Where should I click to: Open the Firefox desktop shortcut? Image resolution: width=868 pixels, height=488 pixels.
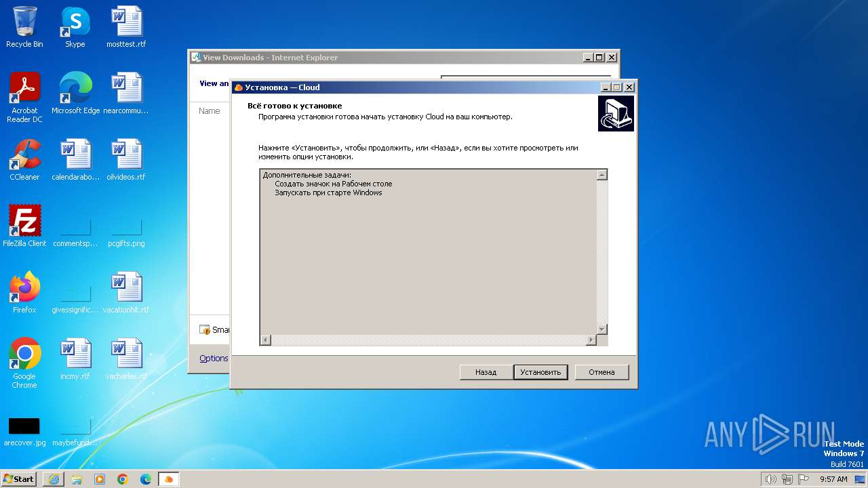24,293
